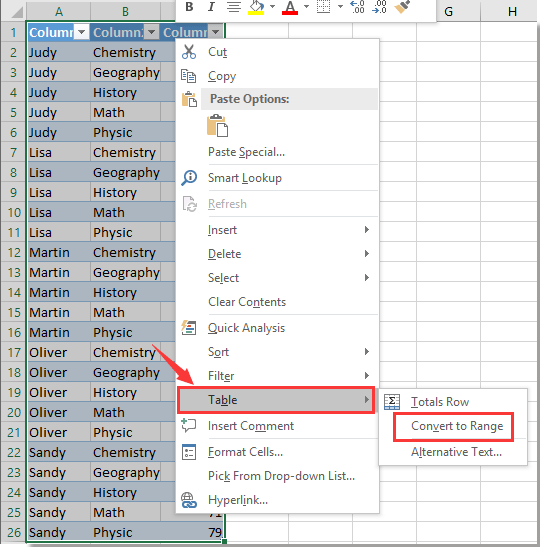Click Oliver cell in row 20
This screenshot has width=540, height=547.
[59, 412]
